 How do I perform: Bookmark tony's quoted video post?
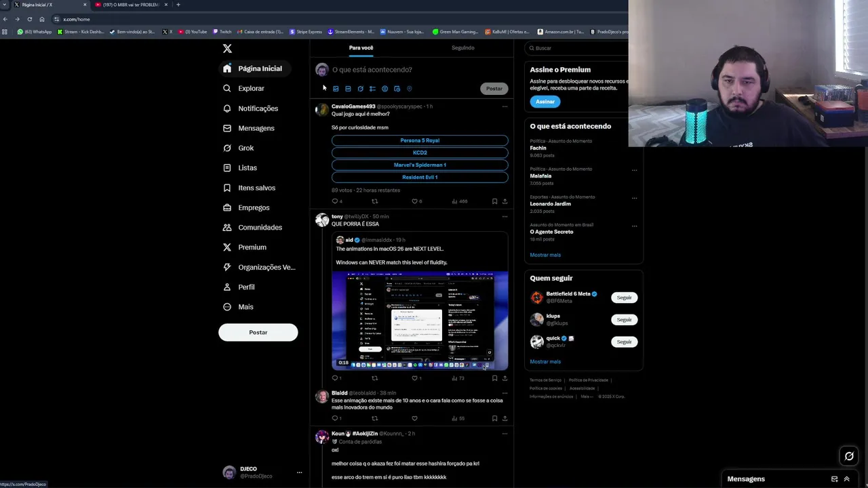pos(494,378)
